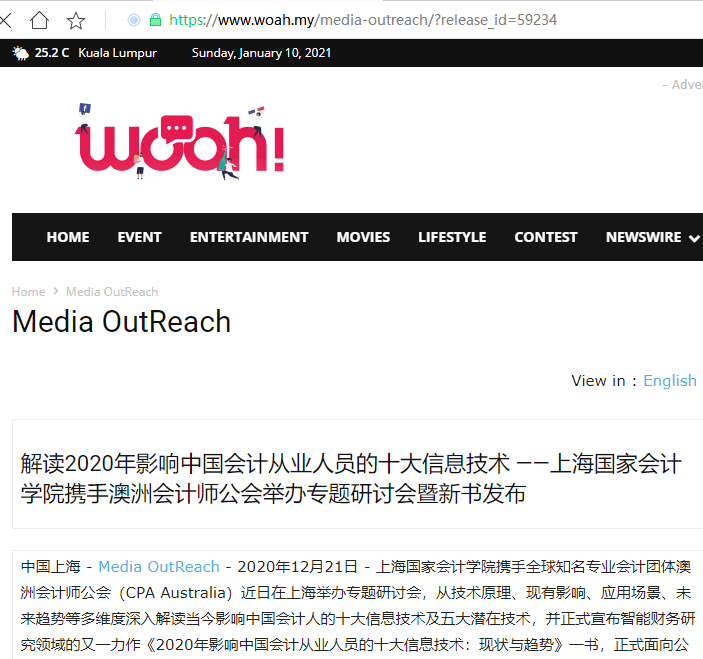Navigate to the MOVIES section

pos(363,237)
